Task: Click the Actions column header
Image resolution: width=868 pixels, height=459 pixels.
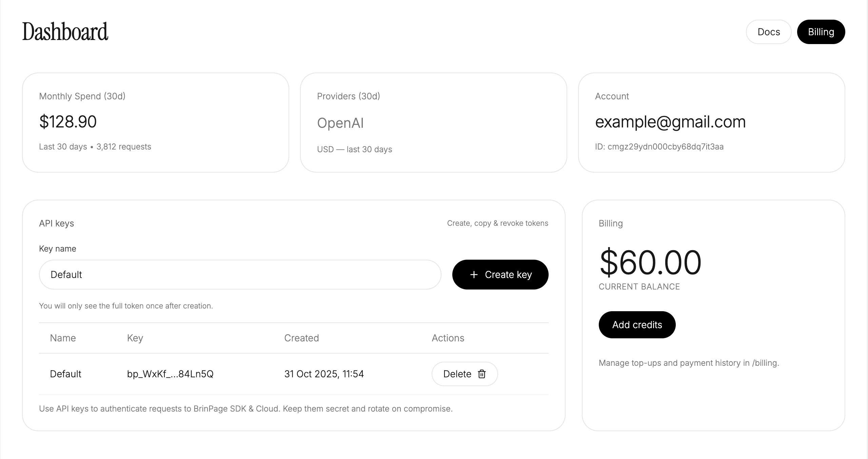Action: pyautogui.click(x=448, y=338)
